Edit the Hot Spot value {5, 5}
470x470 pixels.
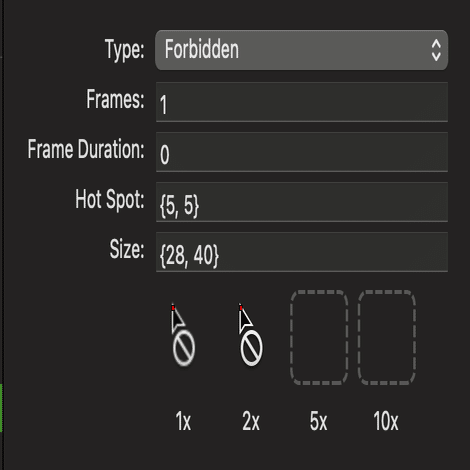tap(302, 202)
